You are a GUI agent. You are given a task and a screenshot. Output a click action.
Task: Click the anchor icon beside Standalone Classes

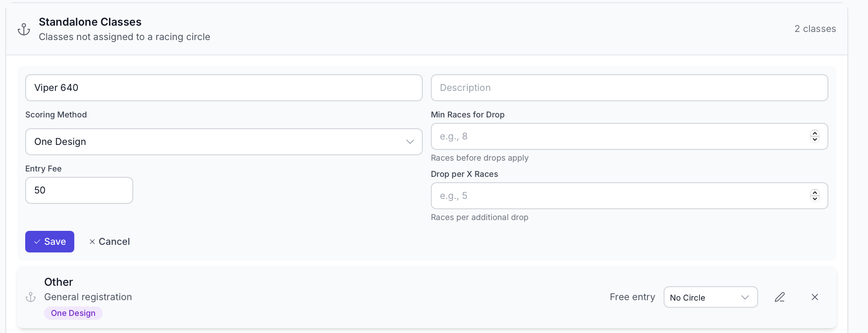click(x=24, y=30)
